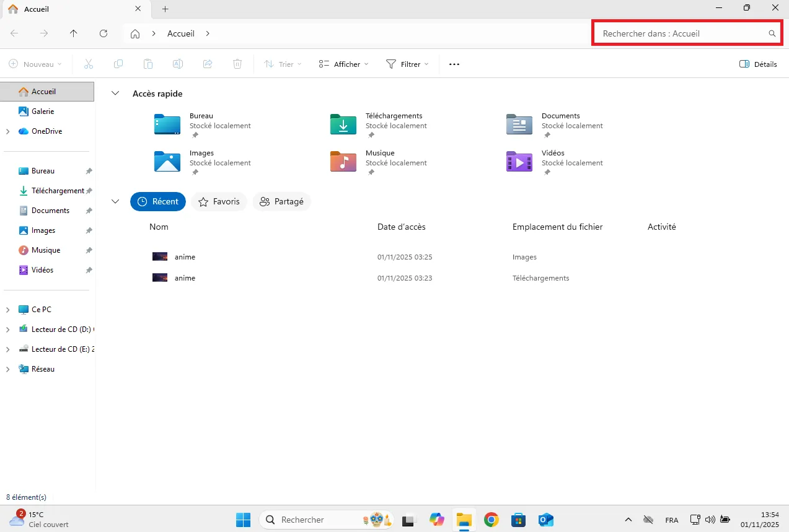Open the Musique folder in Accès rapide

pos(343,162)
